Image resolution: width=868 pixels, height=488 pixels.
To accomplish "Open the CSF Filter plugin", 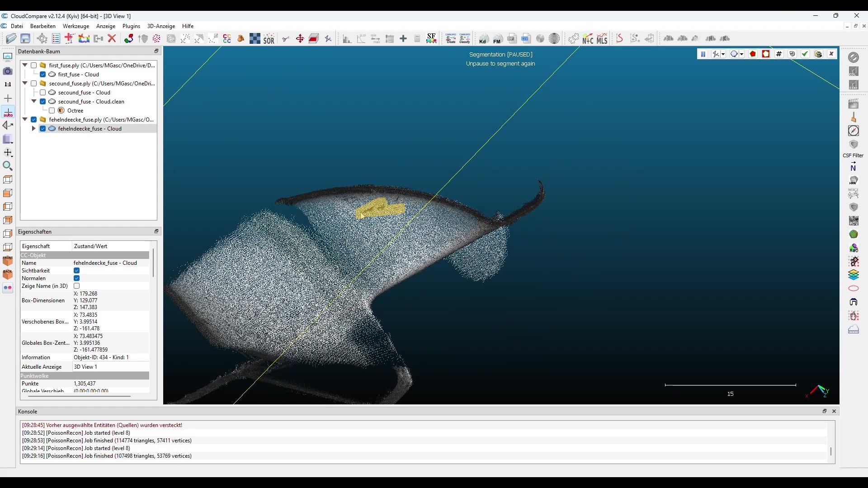I will point(853,145).
